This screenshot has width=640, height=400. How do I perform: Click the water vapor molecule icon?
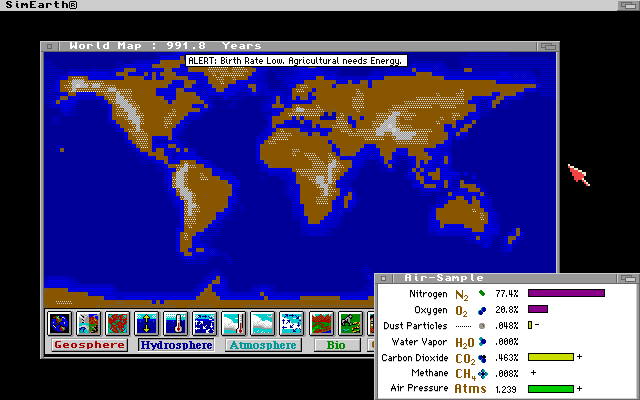tap(482, 342)
